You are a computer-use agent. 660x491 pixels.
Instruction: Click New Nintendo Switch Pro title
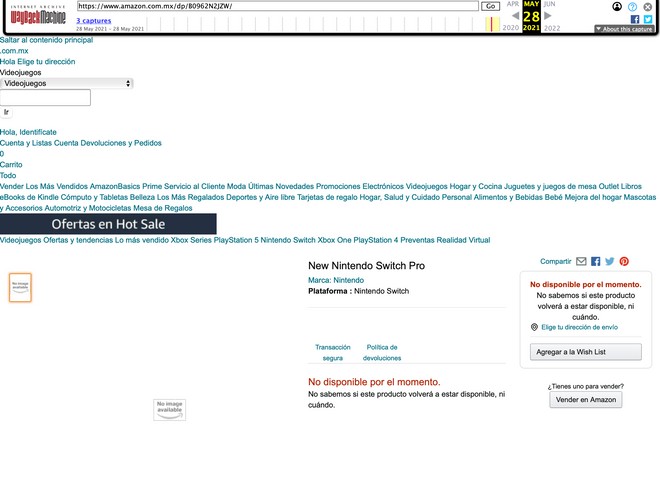[367, 266]
